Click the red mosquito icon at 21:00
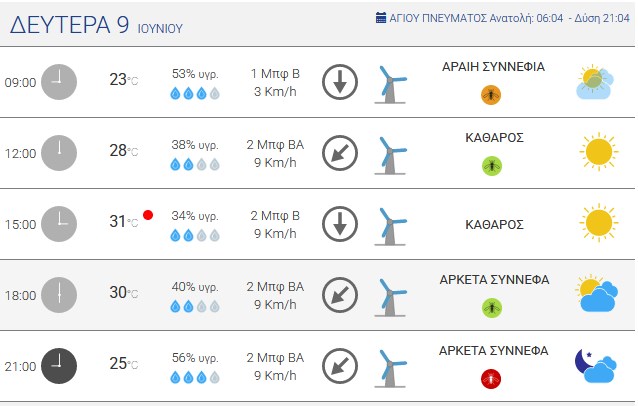 pyautogui.click(x=491, y=379)
